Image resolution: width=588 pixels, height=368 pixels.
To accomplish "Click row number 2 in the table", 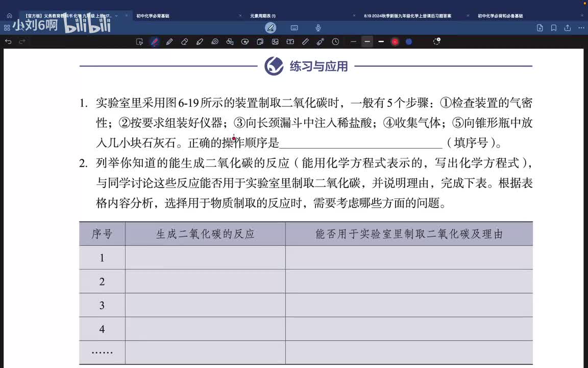I will click(102, 282).
